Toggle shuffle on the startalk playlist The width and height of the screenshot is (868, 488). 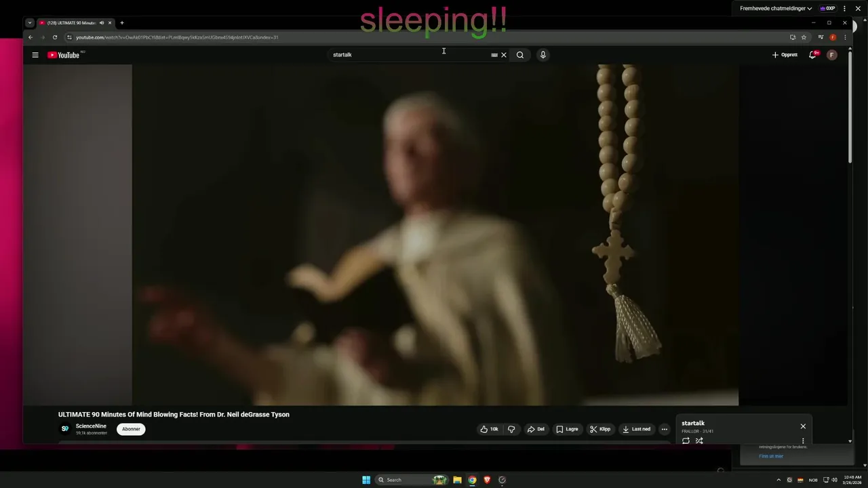pyautogui.click(x=699, y=441)
